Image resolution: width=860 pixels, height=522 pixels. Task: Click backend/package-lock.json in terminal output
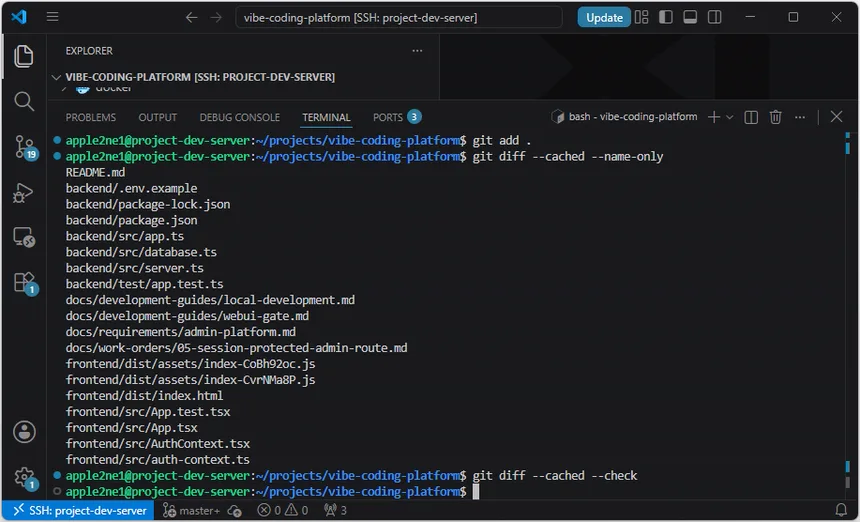click(148, 205)
